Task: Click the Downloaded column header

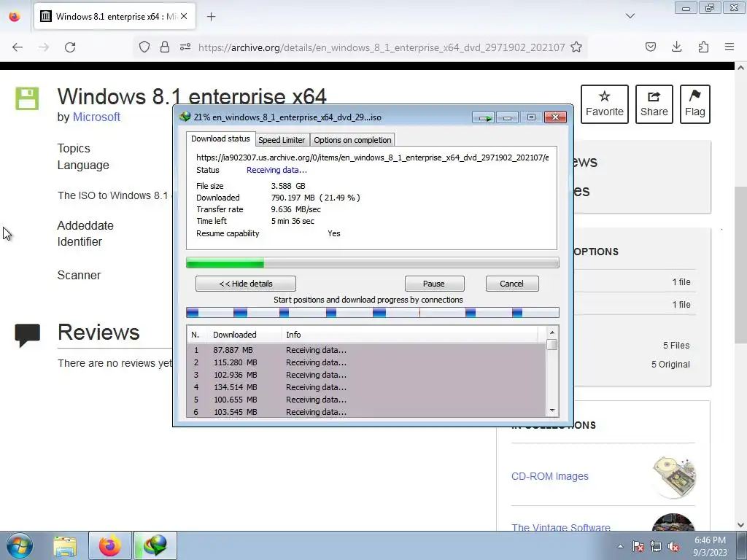Action: pyautogui.click(x=245, y=335)
